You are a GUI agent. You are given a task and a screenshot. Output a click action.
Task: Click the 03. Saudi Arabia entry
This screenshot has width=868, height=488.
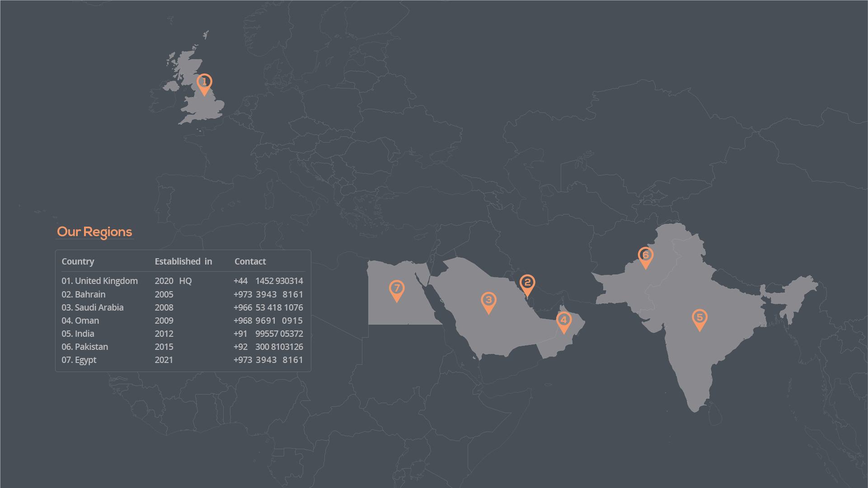(x=93, y=307)
